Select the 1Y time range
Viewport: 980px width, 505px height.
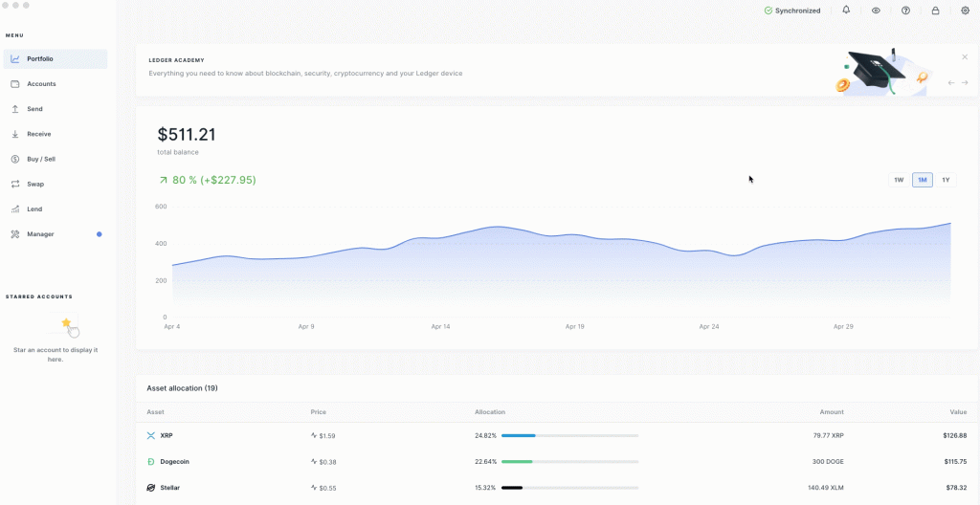pos(946,180)
